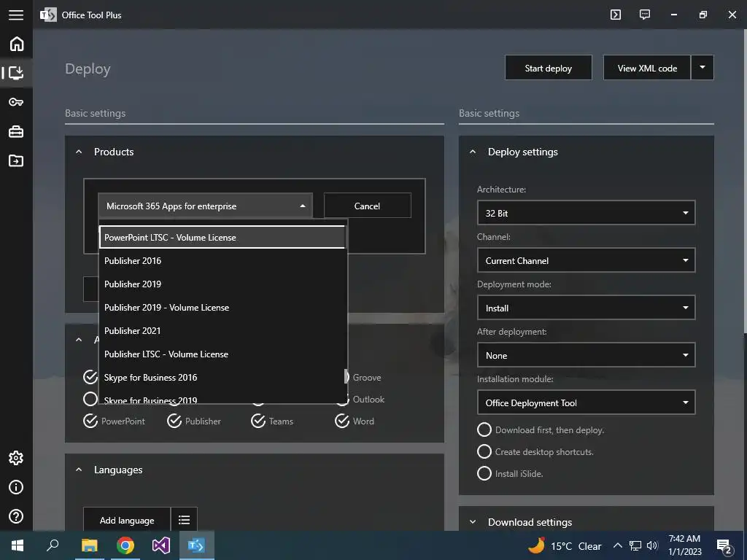Screen dimensions: 747x560
Task: Open network status tray icon
Action: (635, 545)
